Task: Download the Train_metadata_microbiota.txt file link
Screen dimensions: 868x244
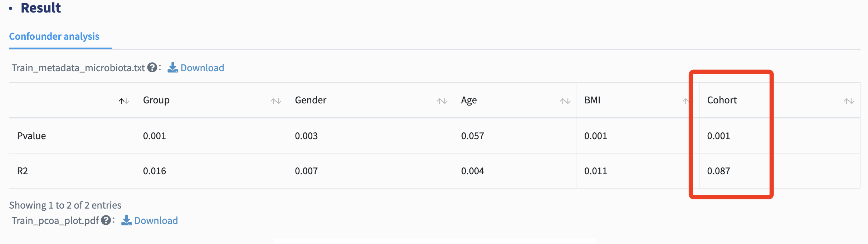Action: click(x=203, y=68)
